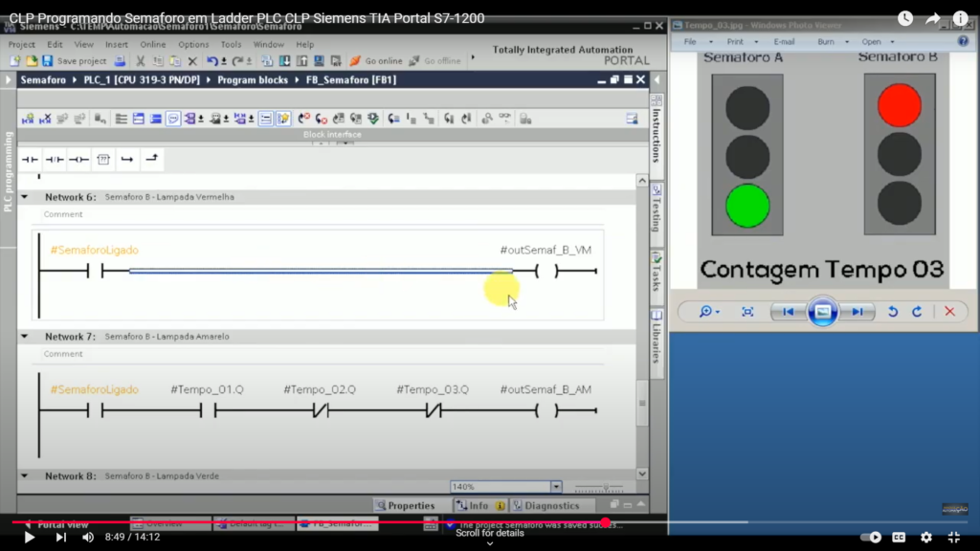
Task: Open the Photo Viewer zoom magnifier dropdown
Action: point(709,312)
